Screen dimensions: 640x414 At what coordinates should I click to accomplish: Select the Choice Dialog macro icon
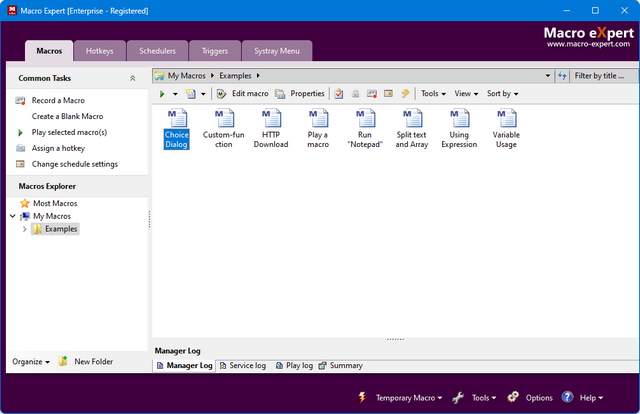click(177, 129)
